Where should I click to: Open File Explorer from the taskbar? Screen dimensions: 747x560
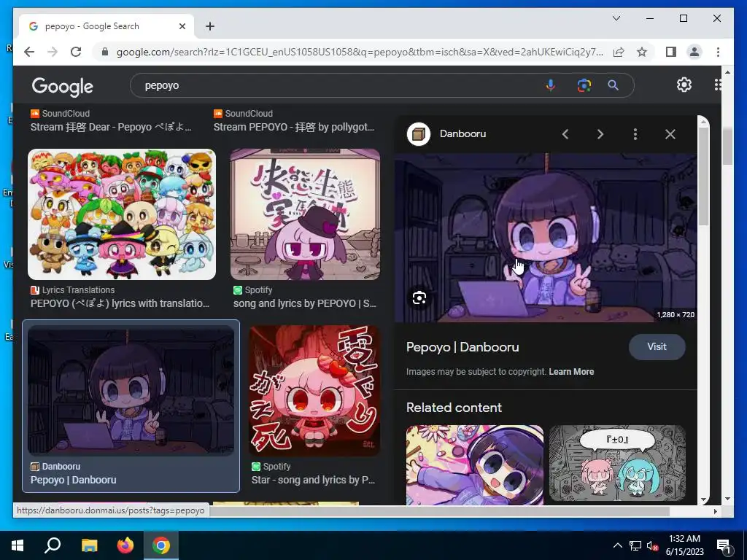(89, 545)
